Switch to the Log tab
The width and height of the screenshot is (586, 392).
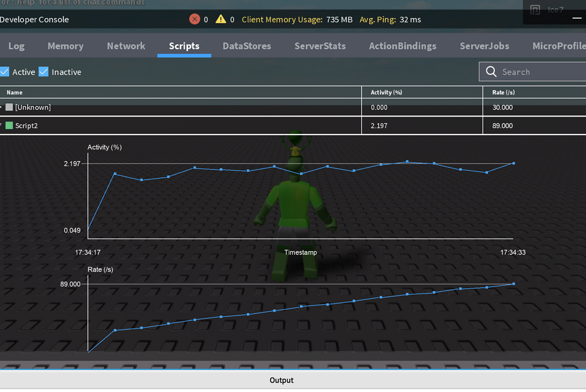pyautogui.click(x=16, y=46)
